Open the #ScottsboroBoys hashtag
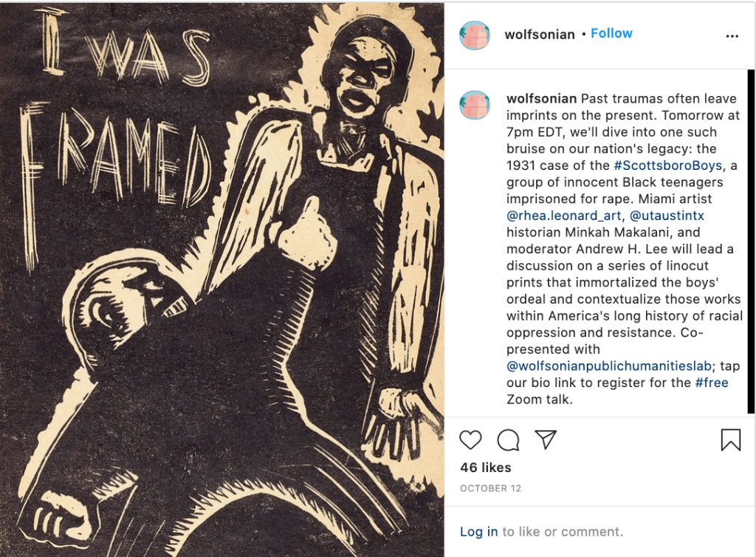The image size is (756, 557). (x=667, y=165)
